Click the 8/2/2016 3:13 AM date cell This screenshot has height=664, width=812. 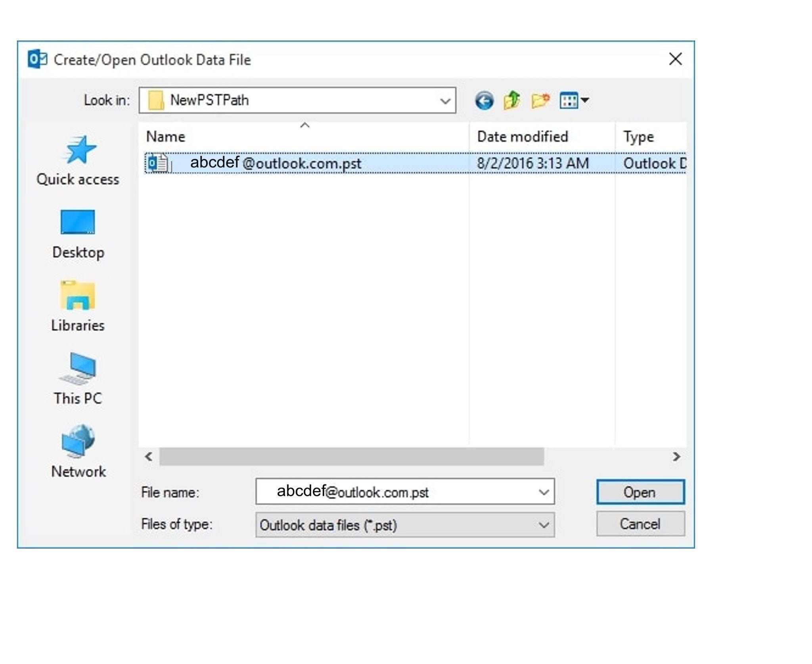click(x=532, y=163)
